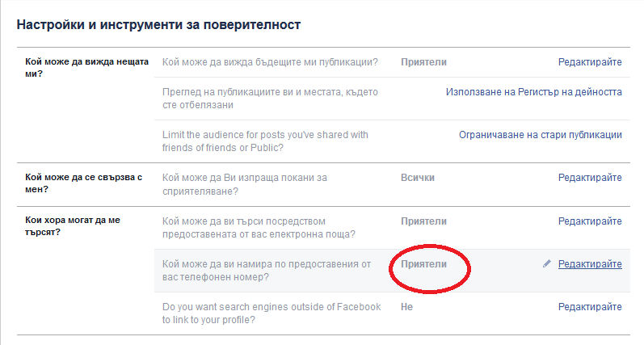Viewport: 644px width, 345px height.
Task: Select row about lookup by електронна поща
Action: point(392,228)
